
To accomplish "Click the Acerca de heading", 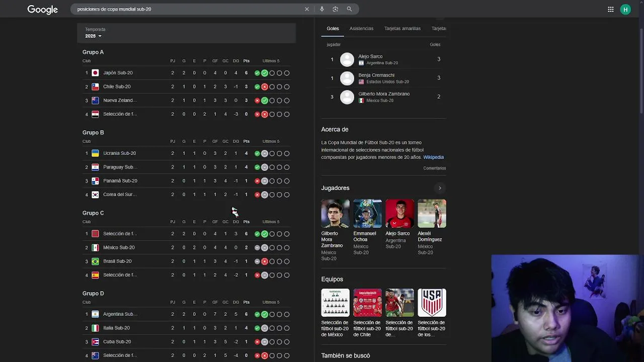I will (x=335, y=130).
